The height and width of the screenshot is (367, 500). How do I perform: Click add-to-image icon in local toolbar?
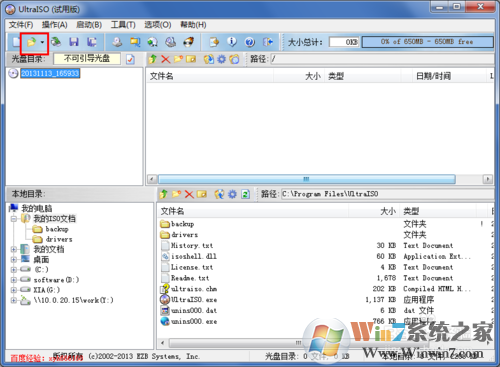coord(219,194)
